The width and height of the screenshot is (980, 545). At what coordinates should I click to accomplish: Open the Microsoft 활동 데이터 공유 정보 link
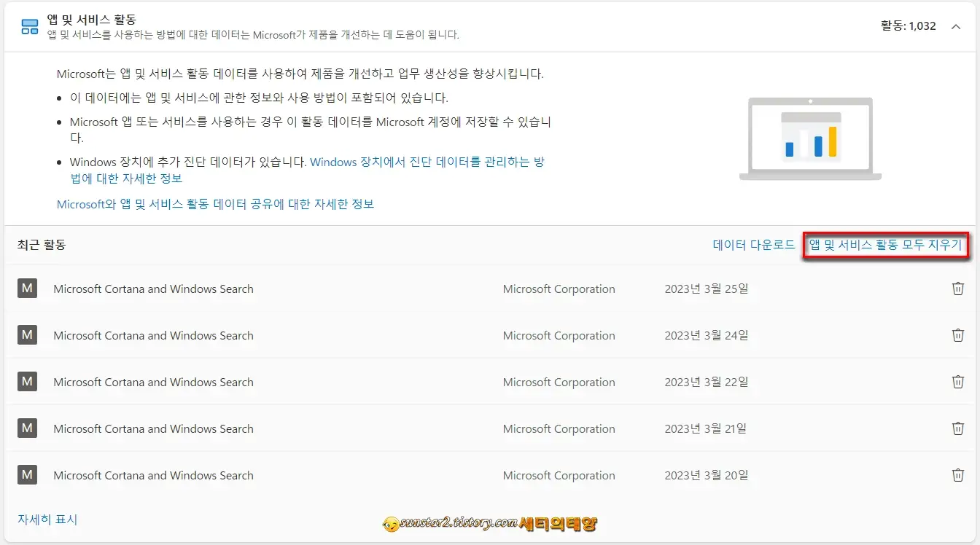tap(215, 204)
